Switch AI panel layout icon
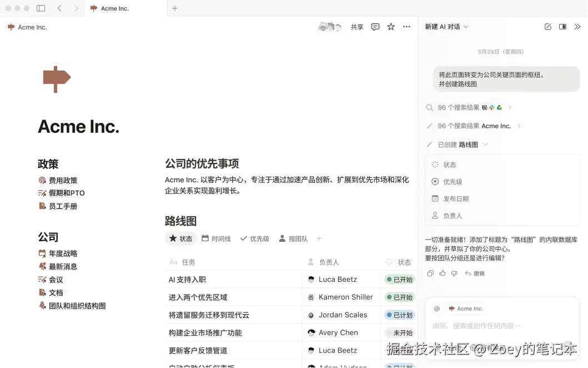The width and height of the screenshot is (588, 368). click(562, 27)
